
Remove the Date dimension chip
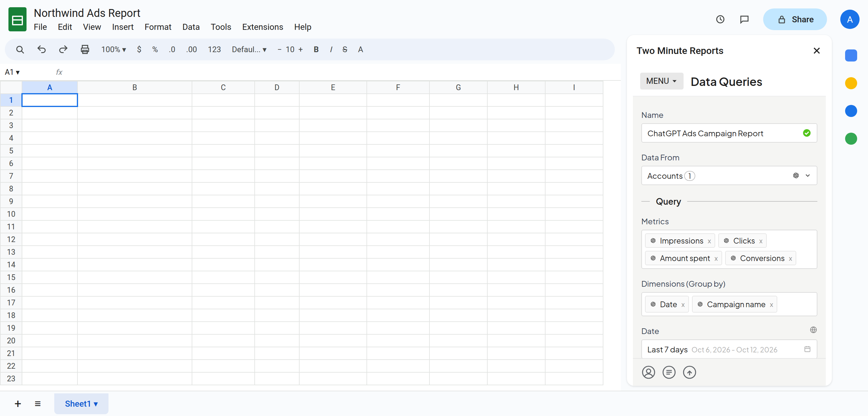click(683, 305)
